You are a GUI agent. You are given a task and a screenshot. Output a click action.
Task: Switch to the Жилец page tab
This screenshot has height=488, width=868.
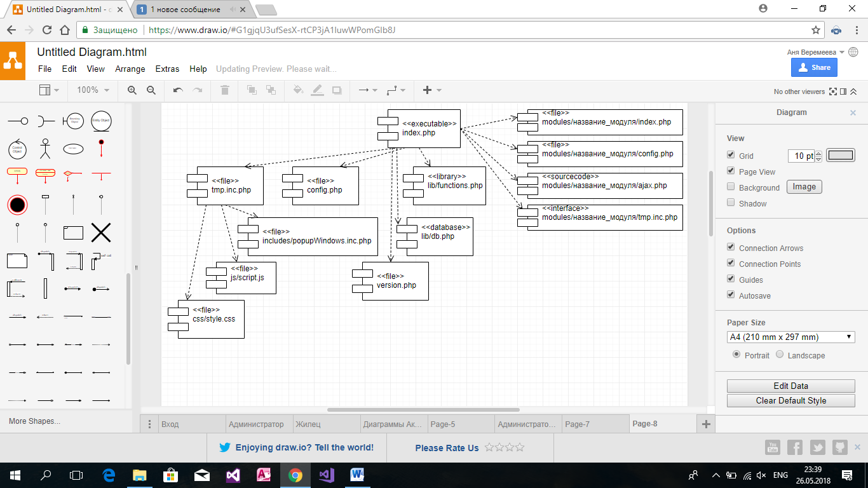[x=327, y=424]
